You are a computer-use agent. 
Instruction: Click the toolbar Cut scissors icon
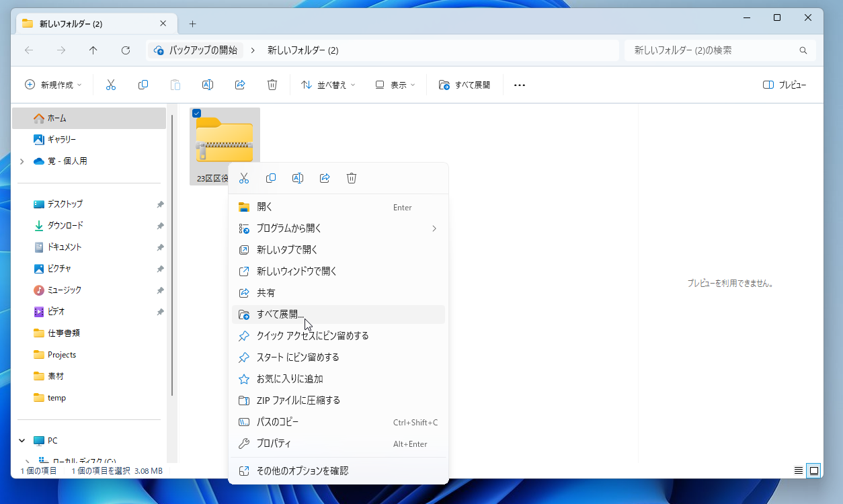[111, 85]
